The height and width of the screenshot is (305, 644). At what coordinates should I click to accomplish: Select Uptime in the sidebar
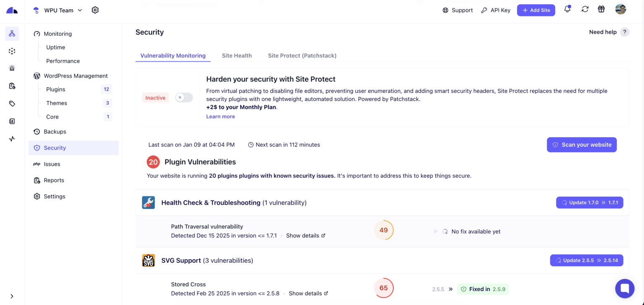[x=55, y=47]
